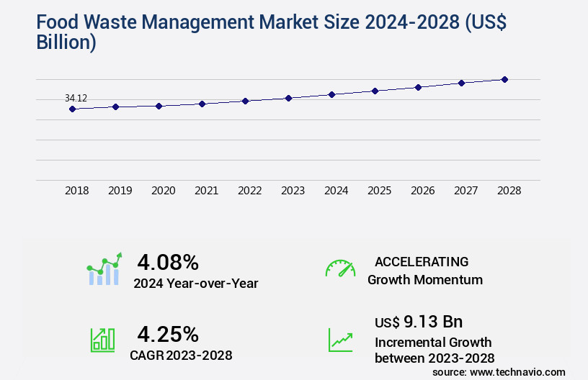Image resolution: width=588 pixels, height=380 pixels.
Task: Click the green CAGR bar chart icon
Action: click(102, 340)
